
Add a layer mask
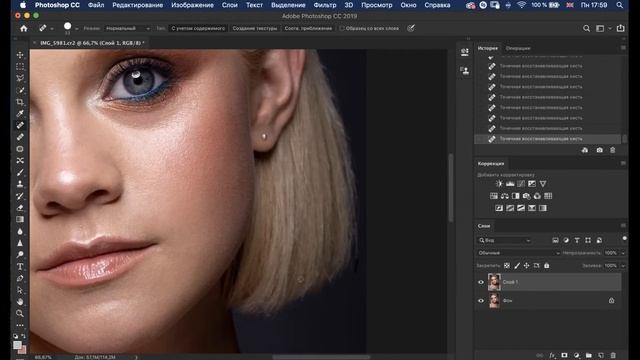pyautogui.click(x=564, y=356)
